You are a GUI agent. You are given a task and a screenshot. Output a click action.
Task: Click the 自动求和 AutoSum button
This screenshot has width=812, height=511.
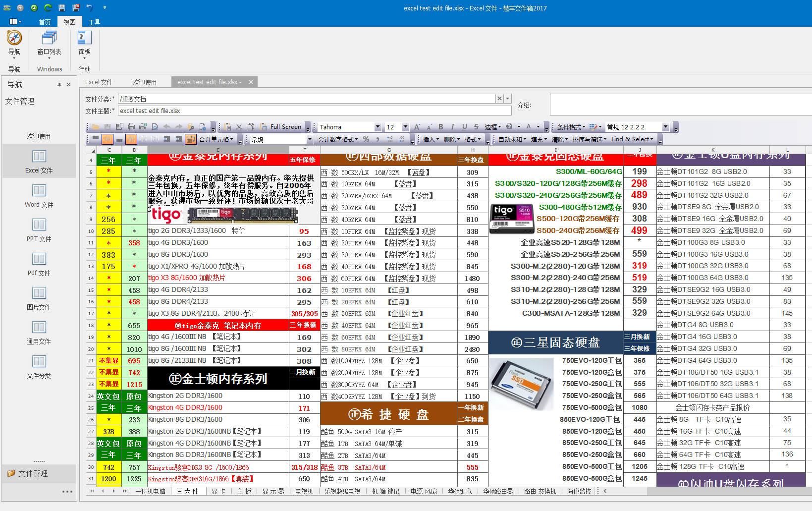point(512,139)
